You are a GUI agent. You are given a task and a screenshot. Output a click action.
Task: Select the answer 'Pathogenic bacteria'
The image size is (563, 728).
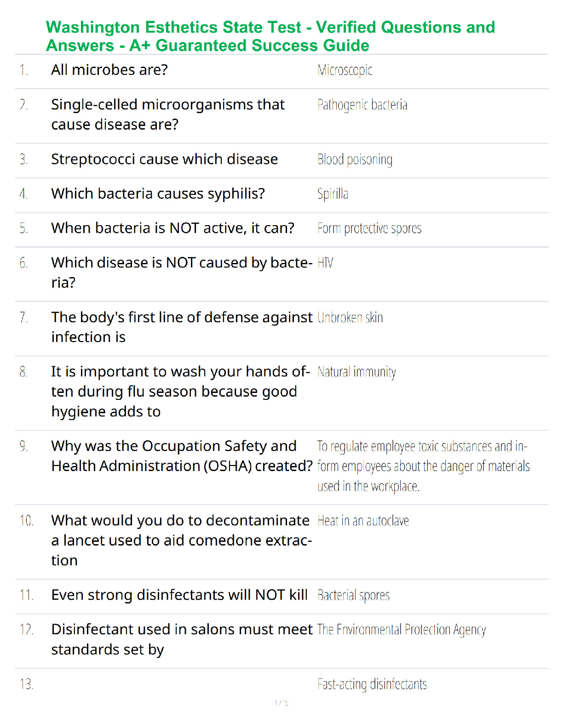pyautogui.click(x=362, y=105)
